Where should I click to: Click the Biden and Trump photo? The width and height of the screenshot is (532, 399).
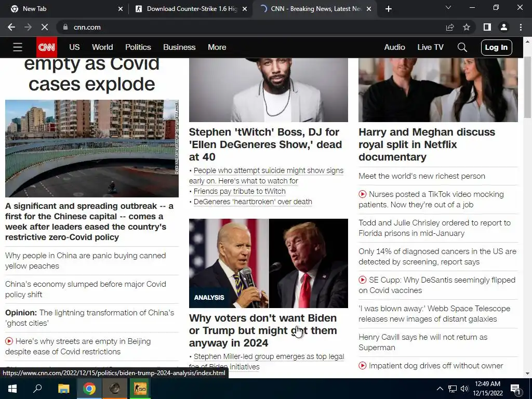pos(269,263)
